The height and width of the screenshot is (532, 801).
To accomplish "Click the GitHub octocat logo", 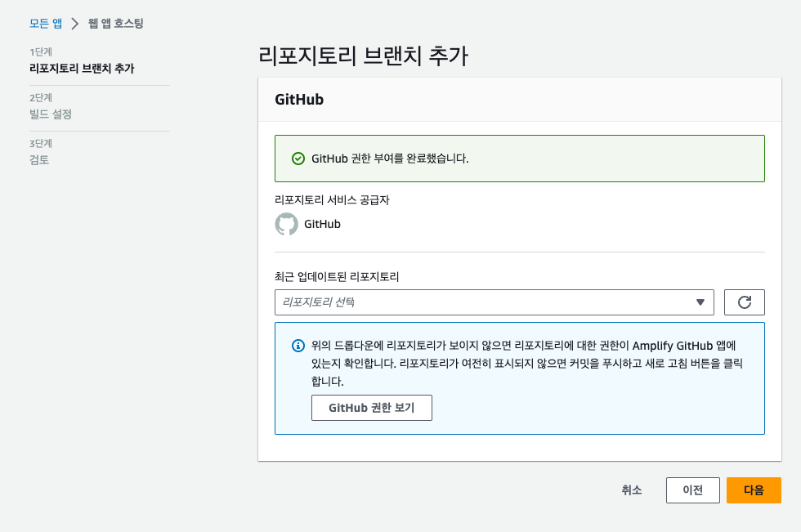I will (x=287, y=224).
